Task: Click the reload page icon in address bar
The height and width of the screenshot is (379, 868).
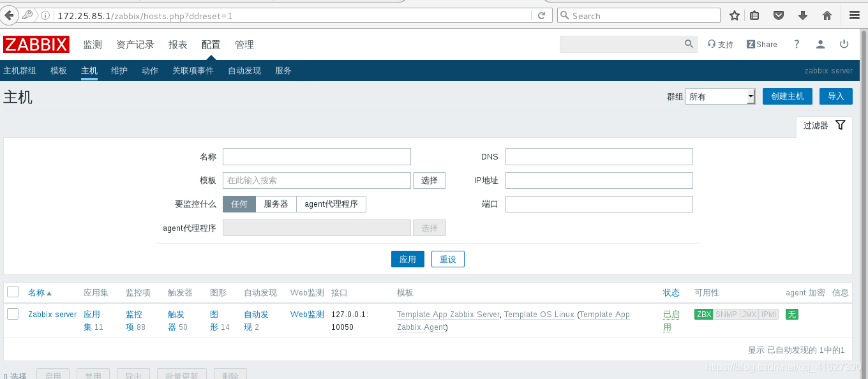Action: point(542,15)
